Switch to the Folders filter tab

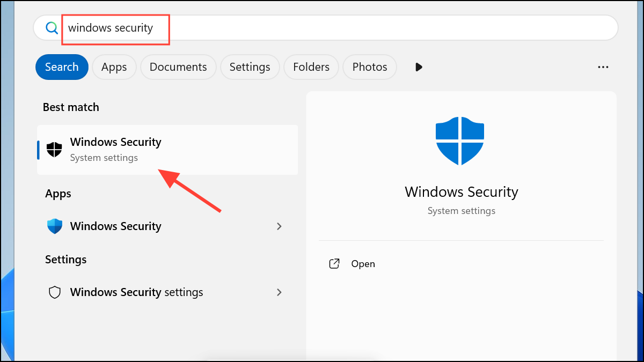311,67
